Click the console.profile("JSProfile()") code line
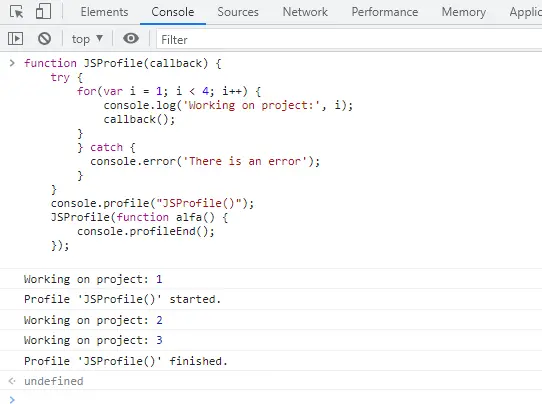542x404 pixels. coord(152,203)
